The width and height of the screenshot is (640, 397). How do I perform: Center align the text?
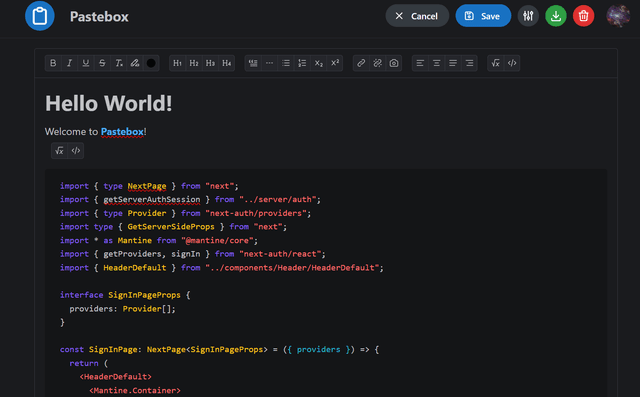tap(437, 63)
